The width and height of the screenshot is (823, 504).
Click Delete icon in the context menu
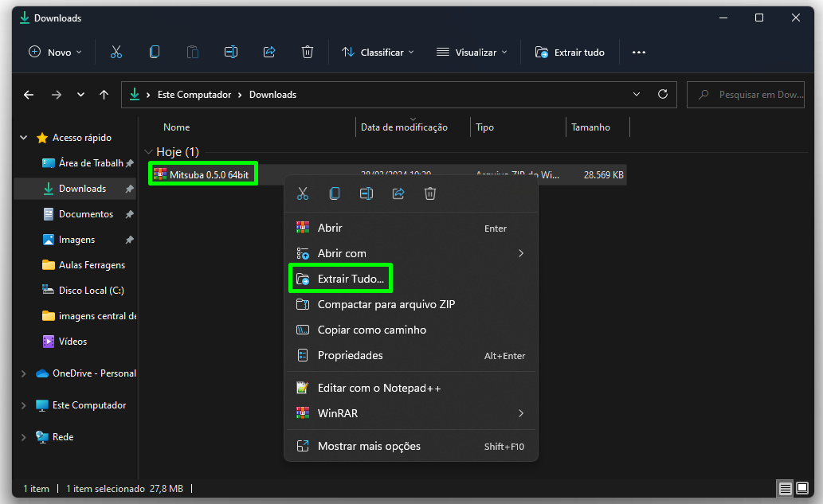(x=430, y=194)
